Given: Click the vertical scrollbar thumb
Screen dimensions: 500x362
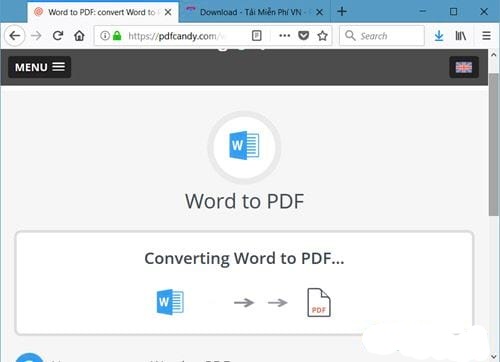Looking at the screenshot, I should [x=494, y=145].
